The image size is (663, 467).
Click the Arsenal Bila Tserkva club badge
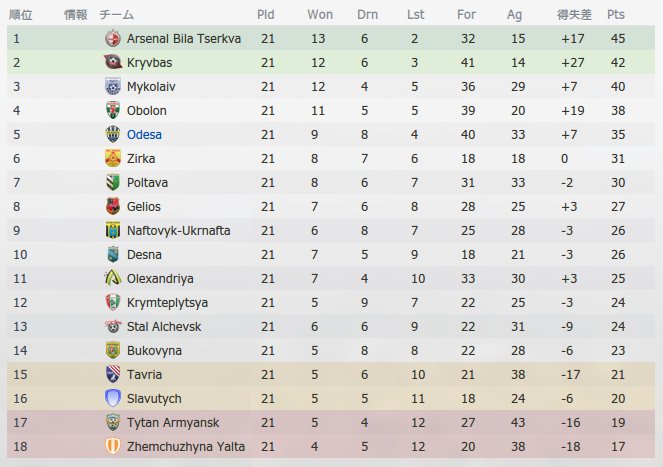tap(113, 38)
